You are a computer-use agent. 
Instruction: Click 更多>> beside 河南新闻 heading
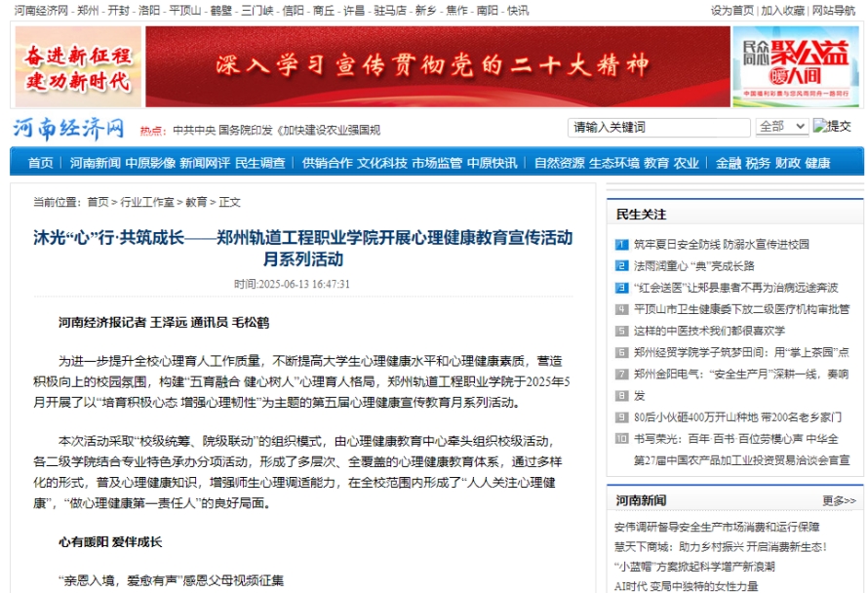(x=839, y=500)
